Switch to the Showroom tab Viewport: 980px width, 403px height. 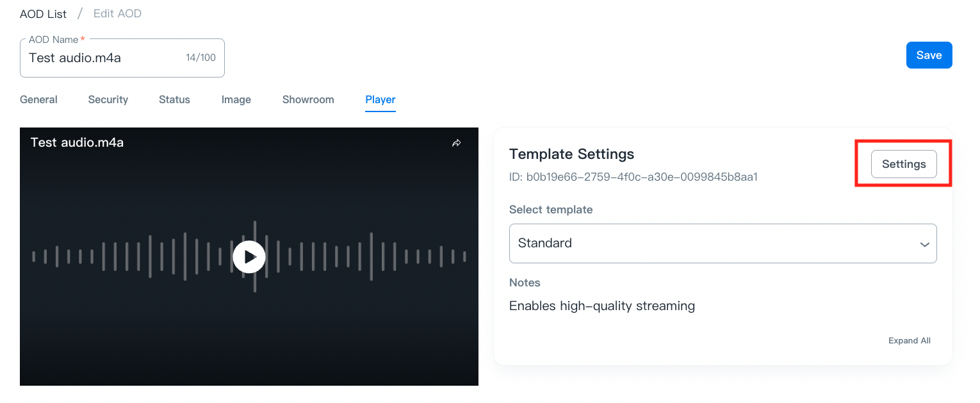[x=308, y=99]
